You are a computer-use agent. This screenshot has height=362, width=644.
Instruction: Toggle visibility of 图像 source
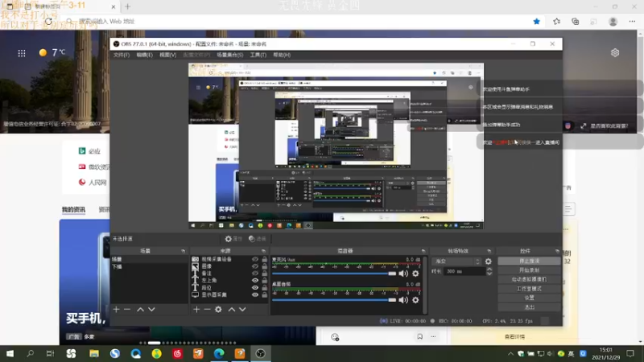255,266
